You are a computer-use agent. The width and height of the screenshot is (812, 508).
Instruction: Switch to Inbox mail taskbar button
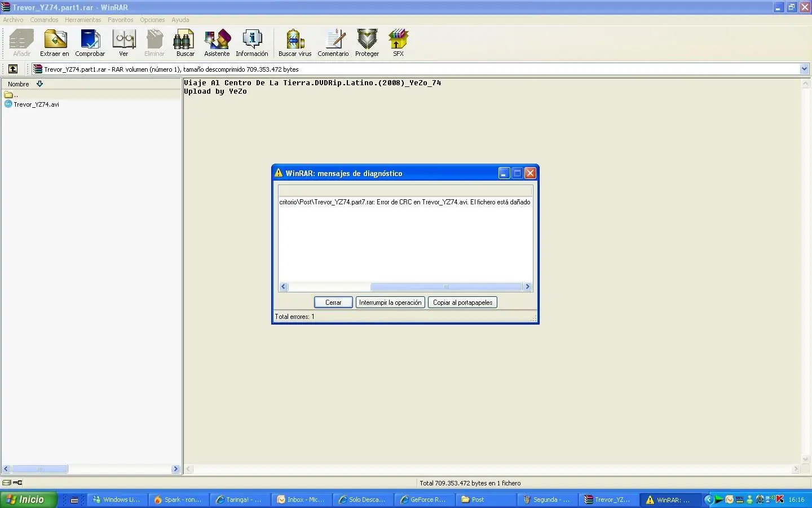(x=302, y=500)
